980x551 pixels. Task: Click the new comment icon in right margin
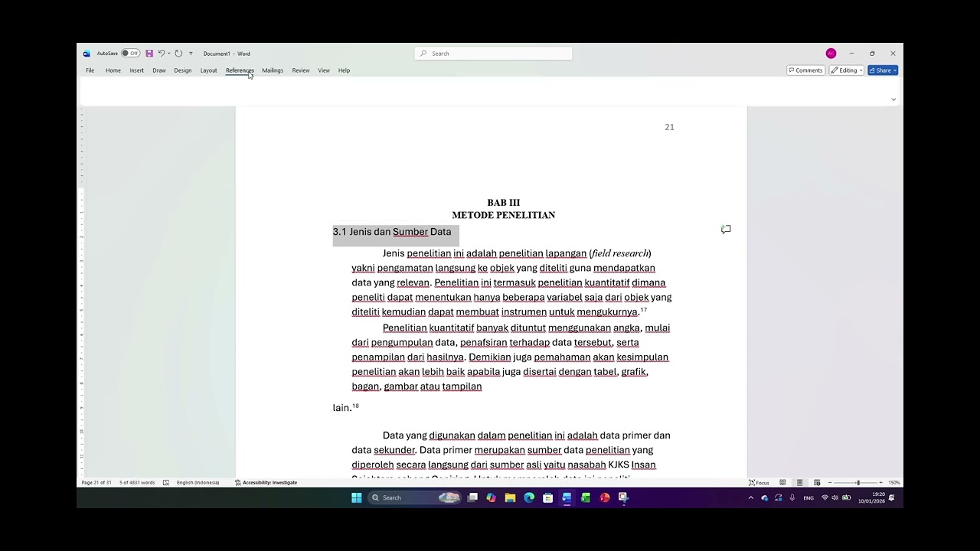pyautogui.click(x=726, y=230)
